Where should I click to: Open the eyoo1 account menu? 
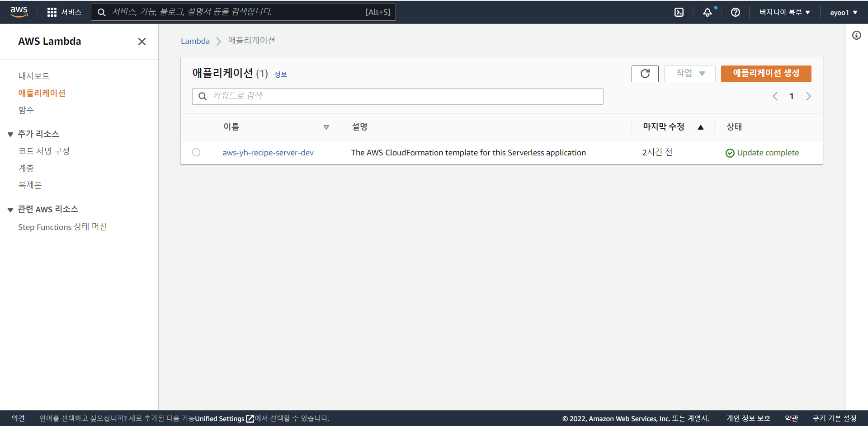pos(844,13)
